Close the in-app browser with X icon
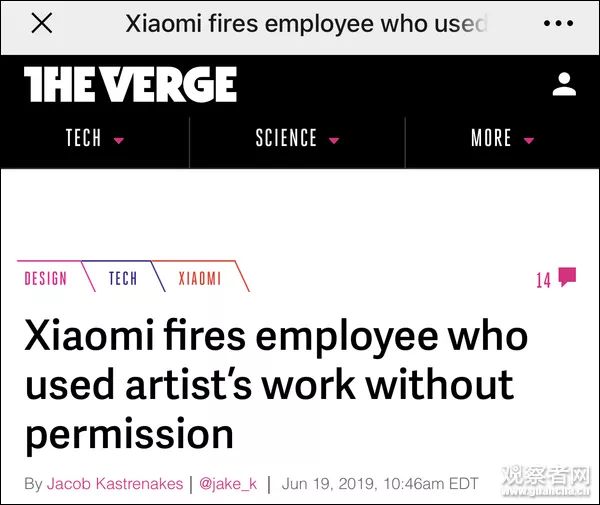Image resolution: width=600 pixels, height=505 pixels. [x=41, y=24]
